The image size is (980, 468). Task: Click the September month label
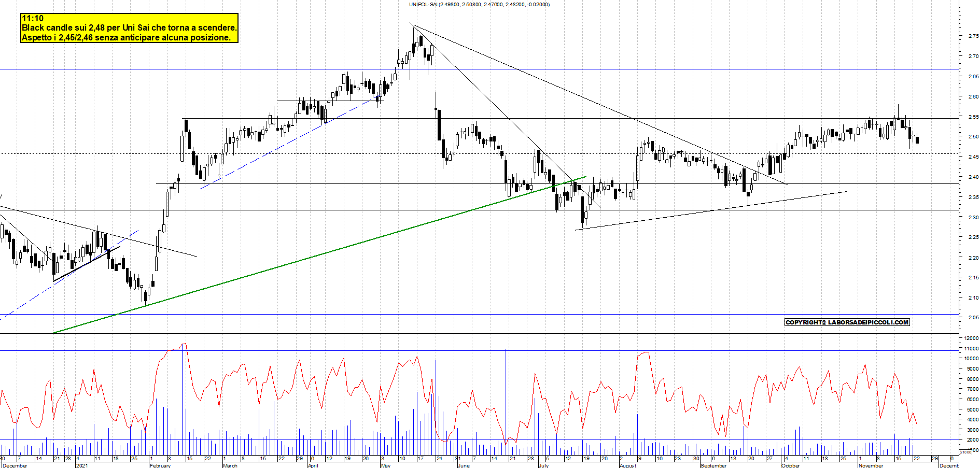coord(713,465)
